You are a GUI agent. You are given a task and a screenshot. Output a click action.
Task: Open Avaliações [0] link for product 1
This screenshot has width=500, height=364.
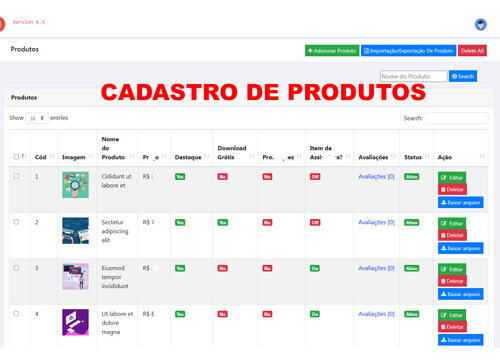(376, 177)
